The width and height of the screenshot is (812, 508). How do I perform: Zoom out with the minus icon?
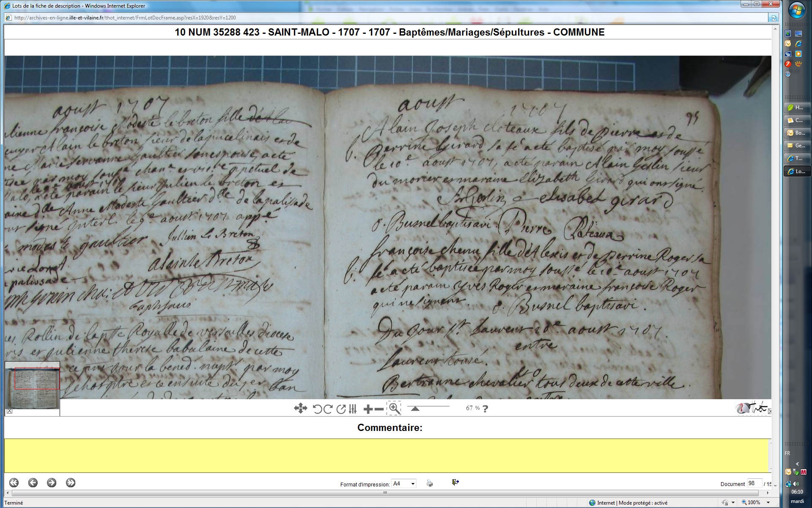pos(379,409)
